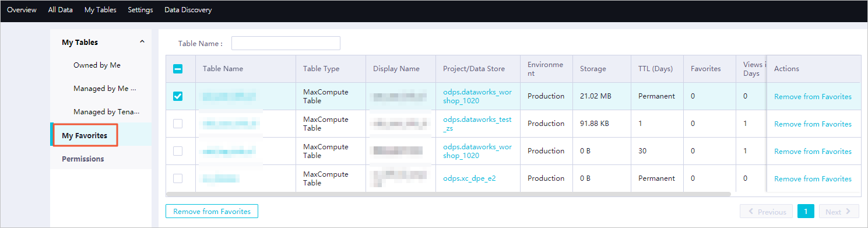Toggle the select-all header checkbox

[x=178, y=69]
